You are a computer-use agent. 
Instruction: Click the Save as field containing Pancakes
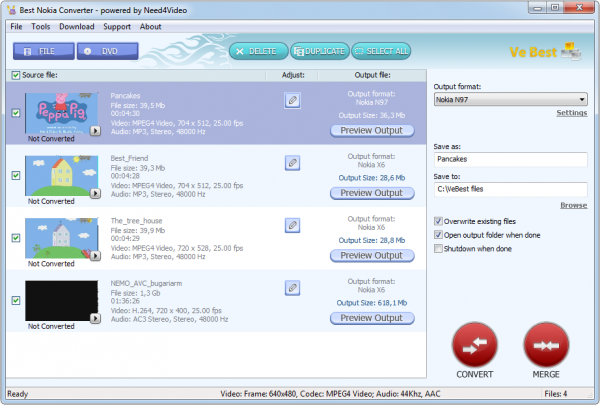point(510,159)
